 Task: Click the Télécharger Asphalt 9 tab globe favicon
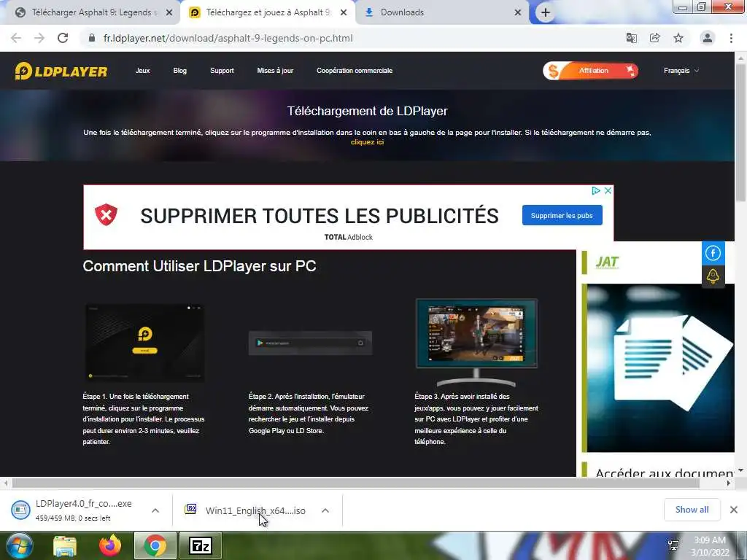pos(20,12)
